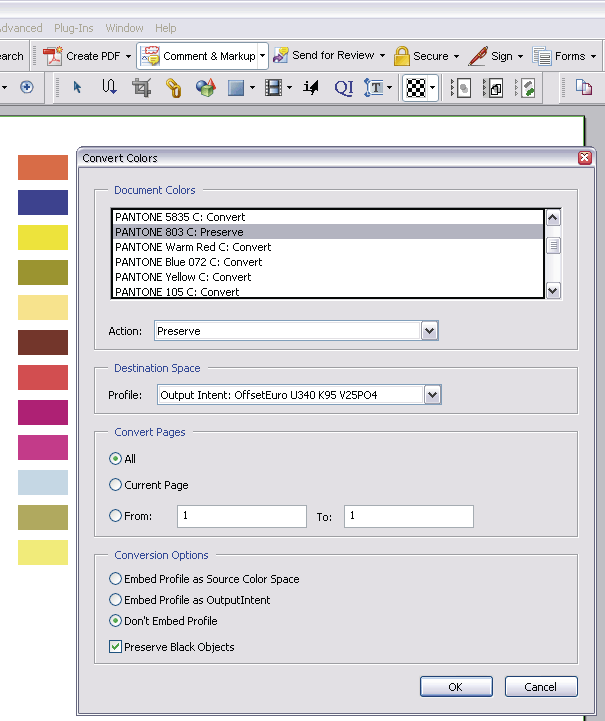
Task: Expand the Secure dropdown arrow
Action: click(x=456, y=57)
